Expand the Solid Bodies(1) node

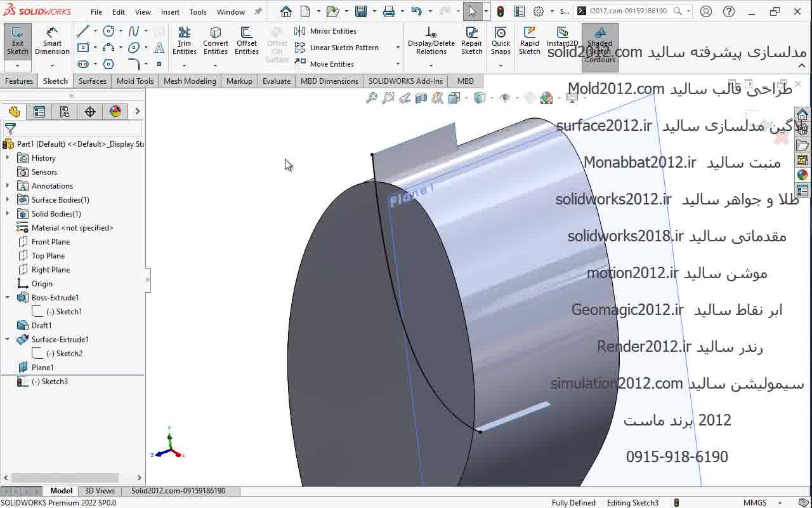pos(8,214)
